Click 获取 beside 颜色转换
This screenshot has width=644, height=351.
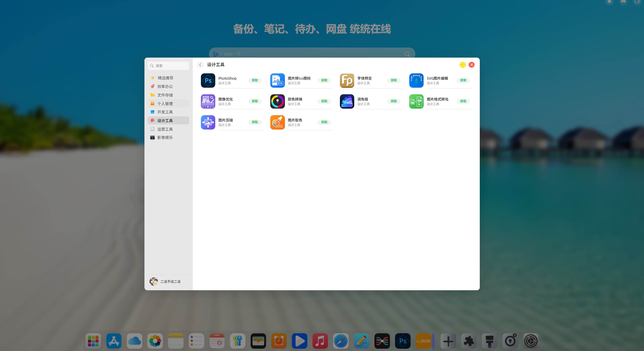point(324,101)
